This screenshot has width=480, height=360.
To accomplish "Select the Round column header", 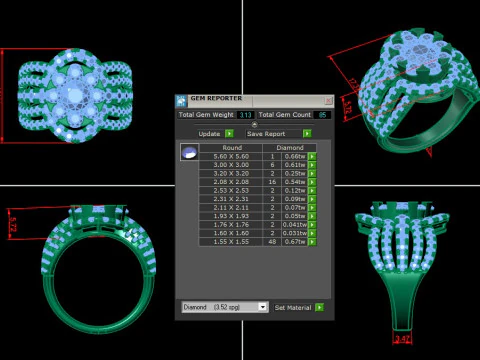I will point(231,148).
